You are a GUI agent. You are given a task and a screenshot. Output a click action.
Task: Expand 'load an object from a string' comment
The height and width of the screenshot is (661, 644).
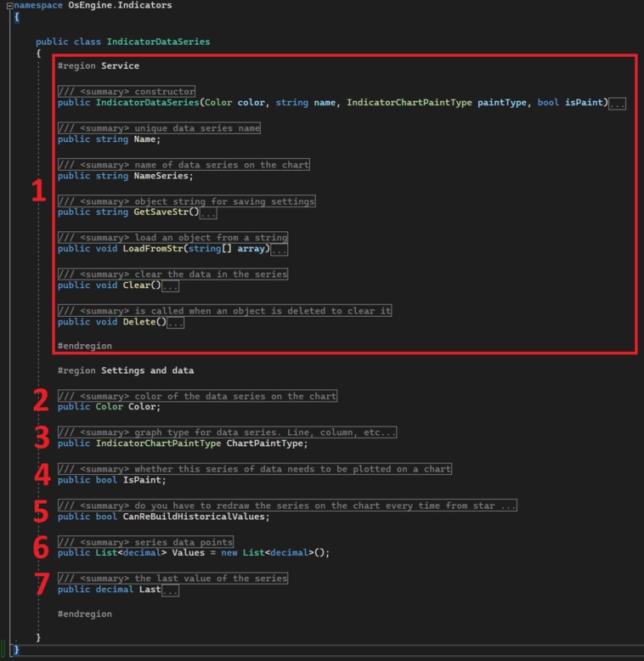coord(172,238)
